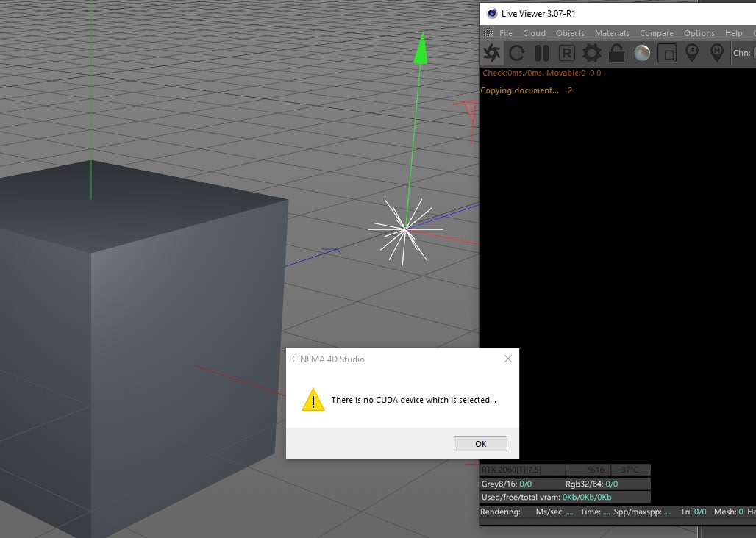Toggle clay mode sphere icon
The height and width of the screenshot is (538, 756).
coord(642,53)
